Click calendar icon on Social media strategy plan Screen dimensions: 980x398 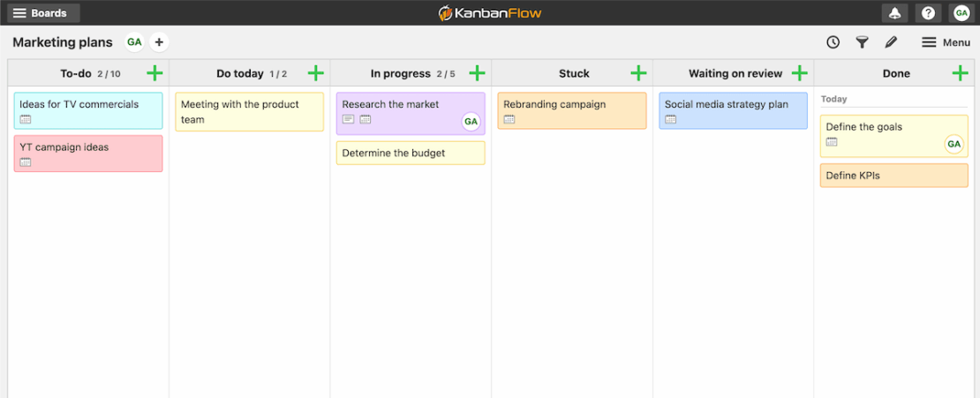tap(671, 119)
